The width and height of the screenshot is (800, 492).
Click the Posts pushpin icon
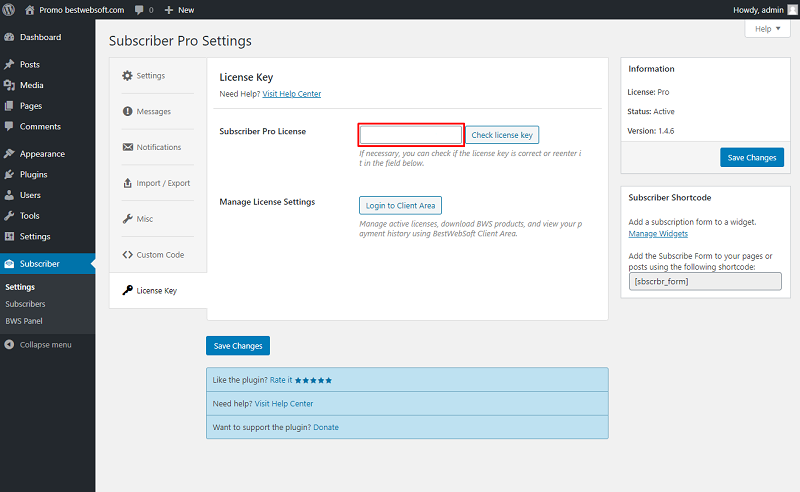pyautogui.click(x=9, y=64)
